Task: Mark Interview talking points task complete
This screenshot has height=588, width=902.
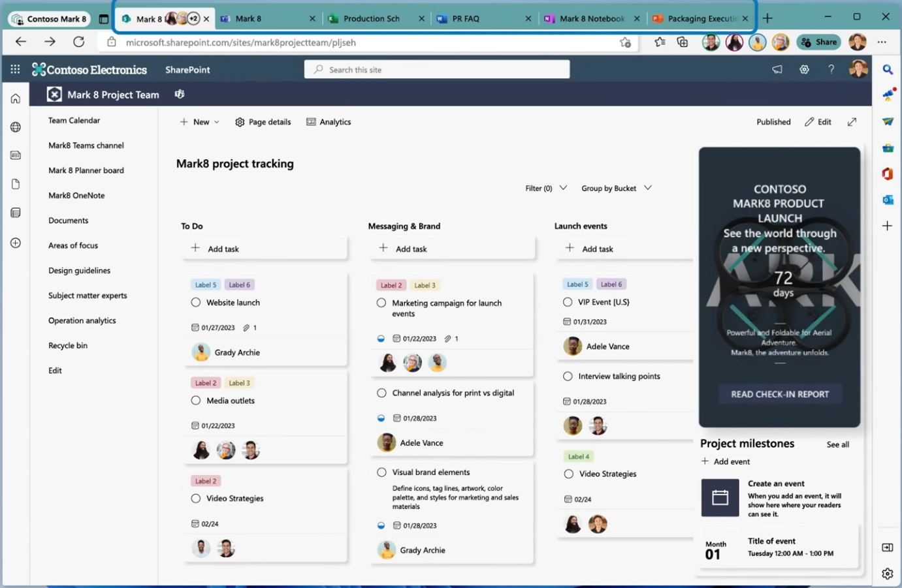Action: coord(568,376)
